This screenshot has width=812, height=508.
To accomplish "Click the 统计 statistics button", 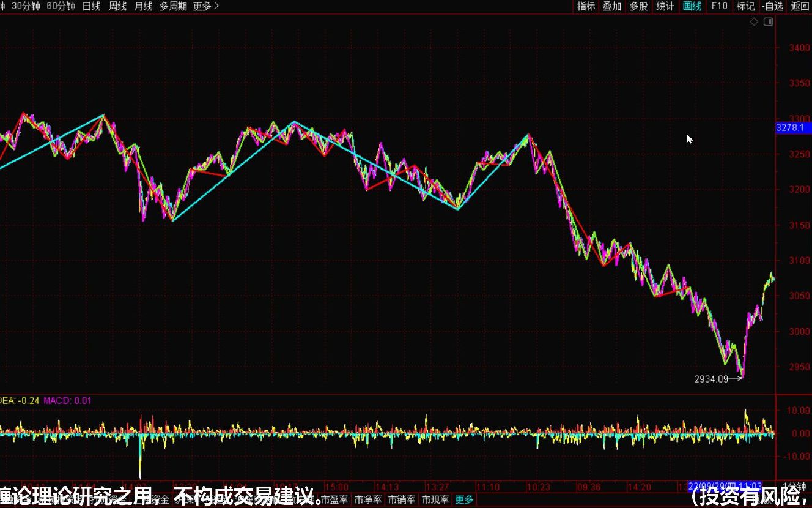I will tap(665, 6).
